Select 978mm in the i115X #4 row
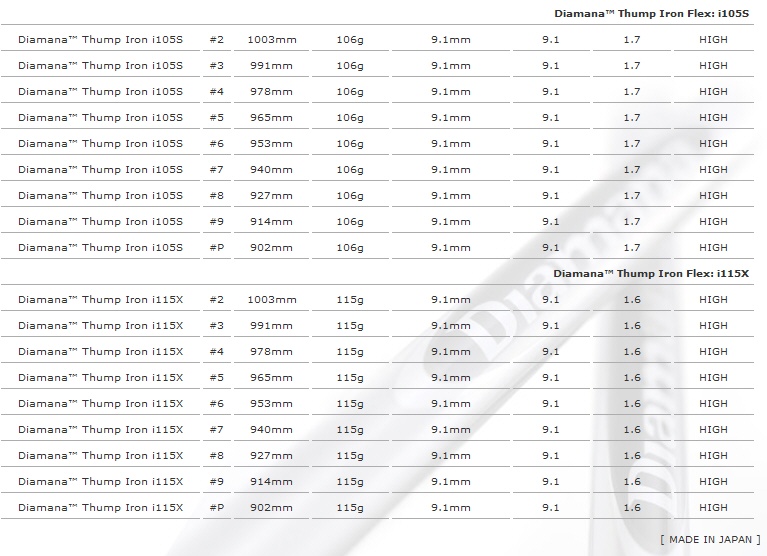 click(x=271, y=352)
